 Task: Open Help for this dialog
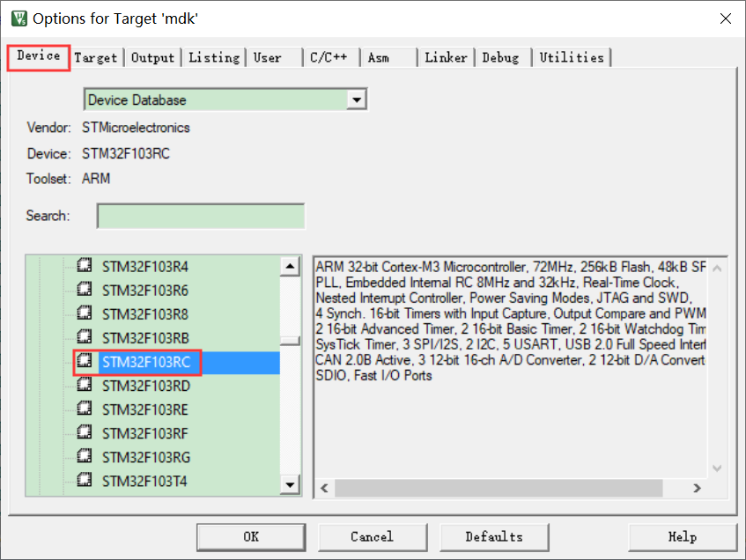[x=682, y=536]
